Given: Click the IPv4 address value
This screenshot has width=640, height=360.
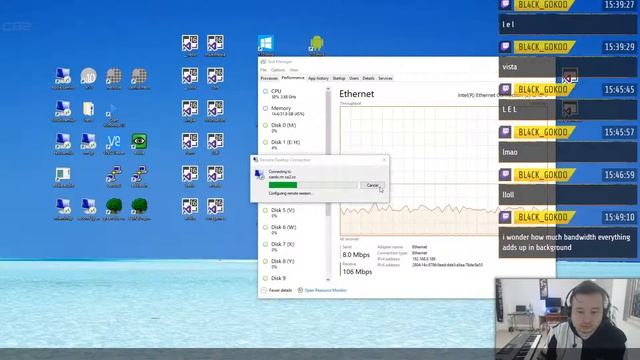Looking at the screenshot, I should [424, 259].
